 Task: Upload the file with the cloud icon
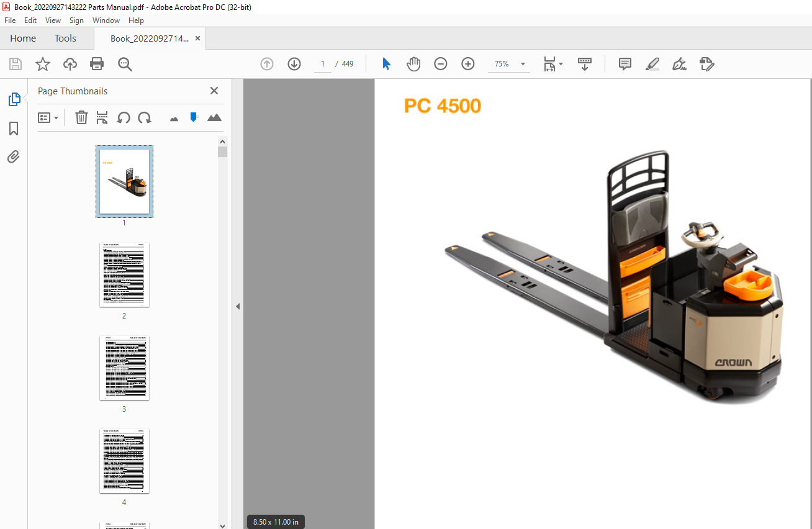coord(70,64)
